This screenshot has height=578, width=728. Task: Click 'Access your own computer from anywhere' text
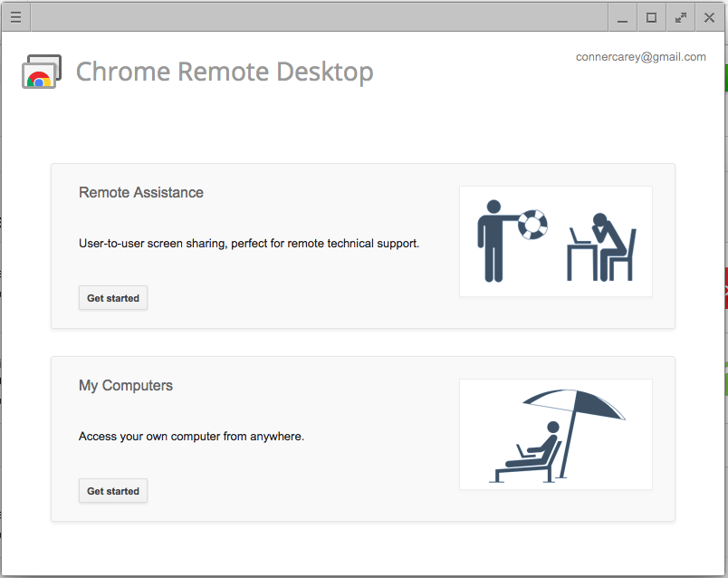191,437
